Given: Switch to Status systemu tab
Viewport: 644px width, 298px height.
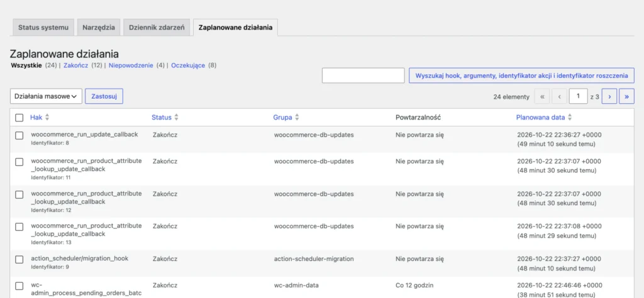Looking at the screenshot, I should point(43,28).
